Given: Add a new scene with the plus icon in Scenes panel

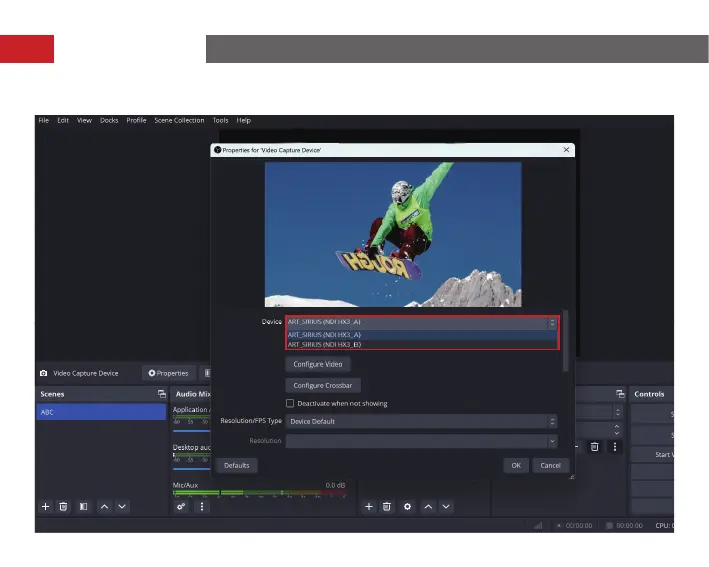Looking at the screenshot, I should (45, 507).
